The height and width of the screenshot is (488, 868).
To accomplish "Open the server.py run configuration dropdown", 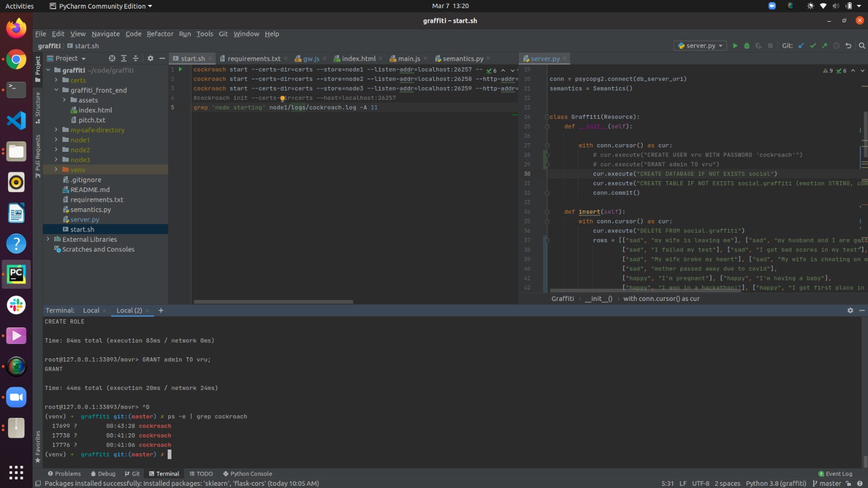I will point(700,46).
